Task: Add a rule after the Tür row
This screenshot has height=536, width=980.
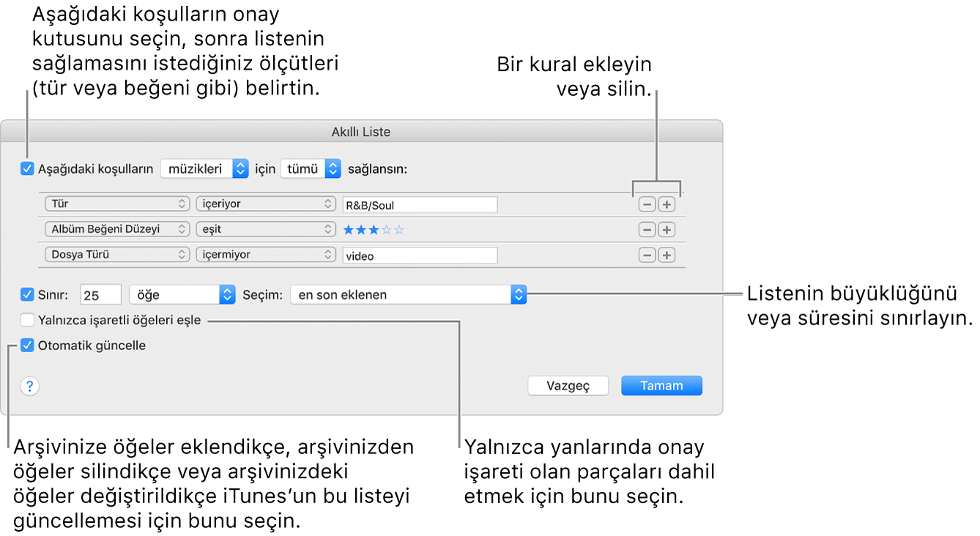Action: 667,205
